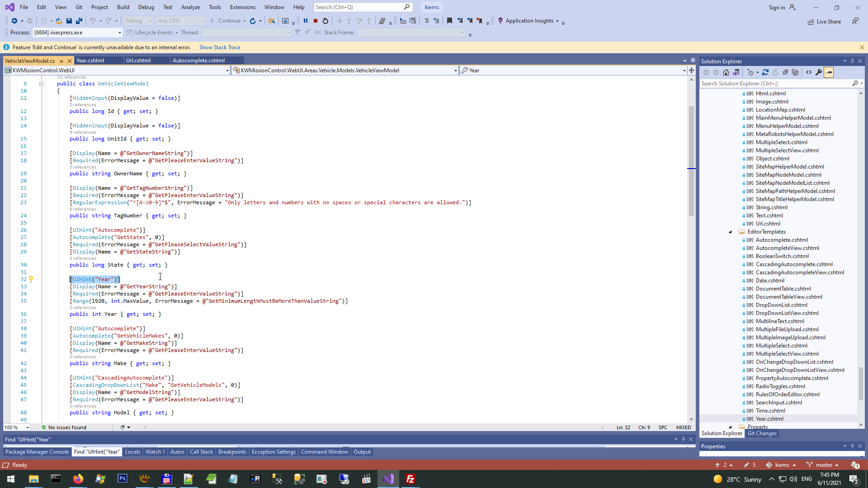
Task: Click Collapse All icon in Solution Explorer
Action: (785, 72)
